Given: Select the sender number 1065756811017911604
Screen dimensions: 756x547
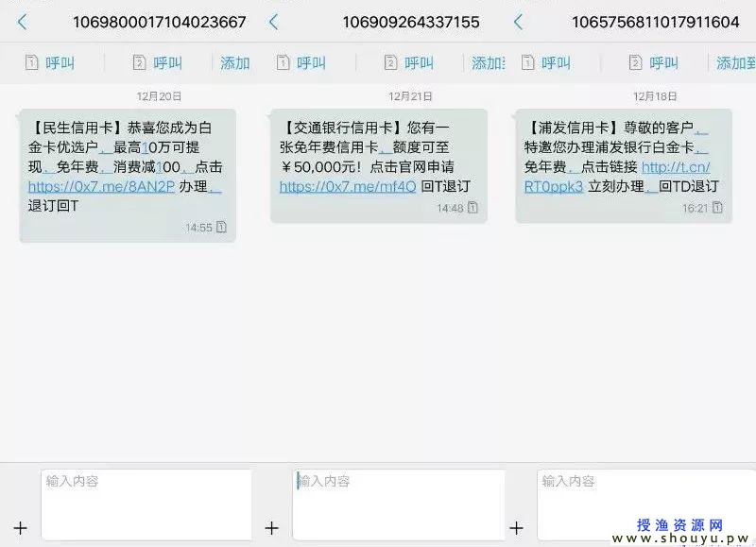Looking at the screenshot, I should click(655, 22).
